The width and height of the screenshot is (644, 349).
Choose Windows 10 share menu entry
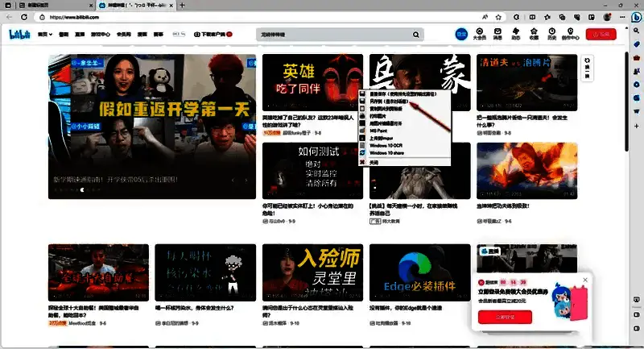pyautogui.click(x=386, y=152)
